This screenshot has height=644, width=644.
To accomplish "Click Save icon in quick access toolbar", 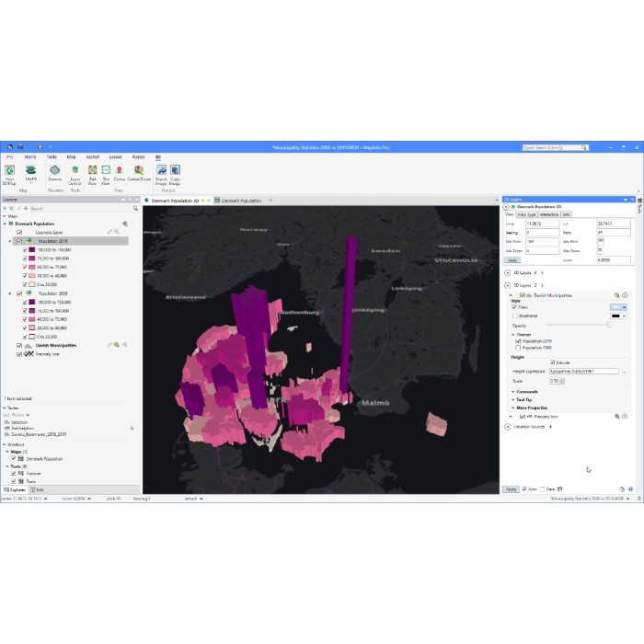I will [19, 147].
